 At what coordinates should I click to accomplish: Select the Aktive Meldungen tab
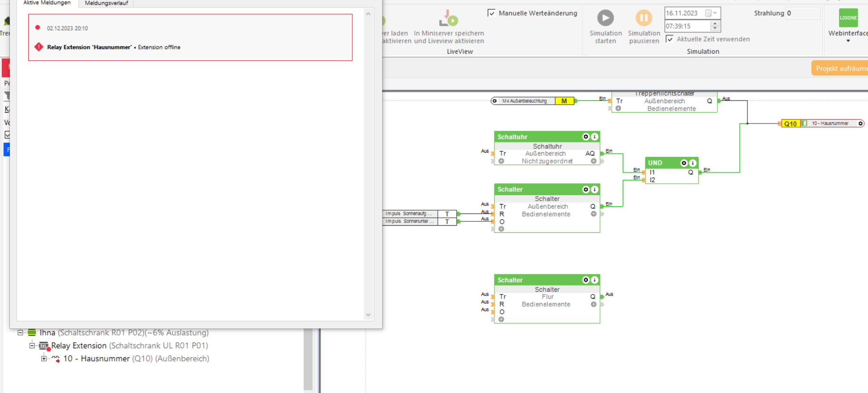pyautogui.click(x=47, y=3)
